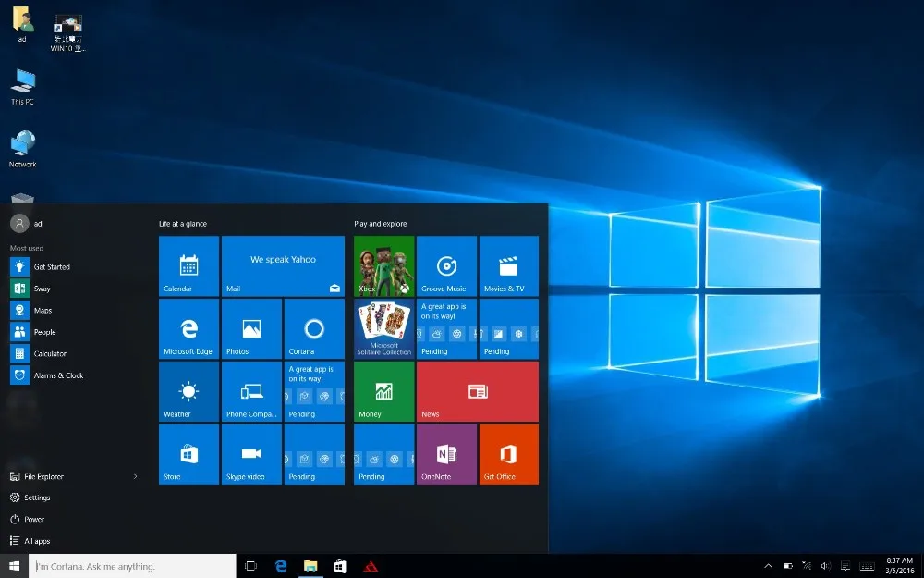Launch the Microsoft Edge tile
This screenshot has width=924, height=578.
click(x=188, y=328)
